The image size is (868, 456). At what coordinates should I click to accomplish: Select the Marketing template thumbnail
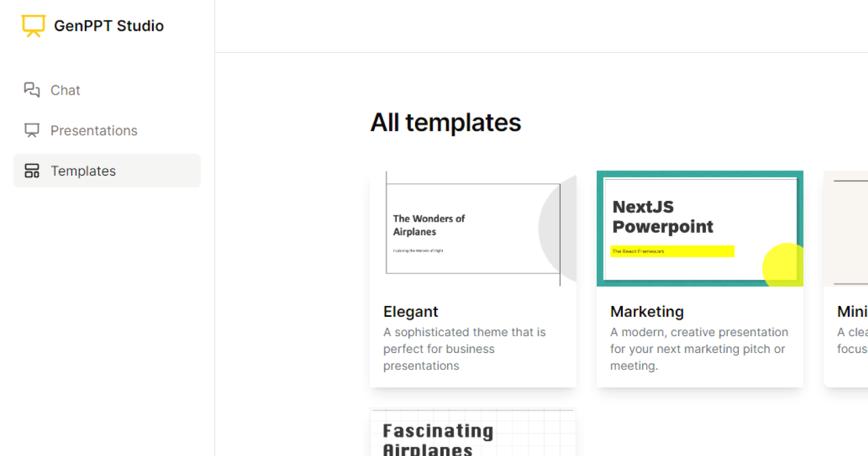(700, 229)
